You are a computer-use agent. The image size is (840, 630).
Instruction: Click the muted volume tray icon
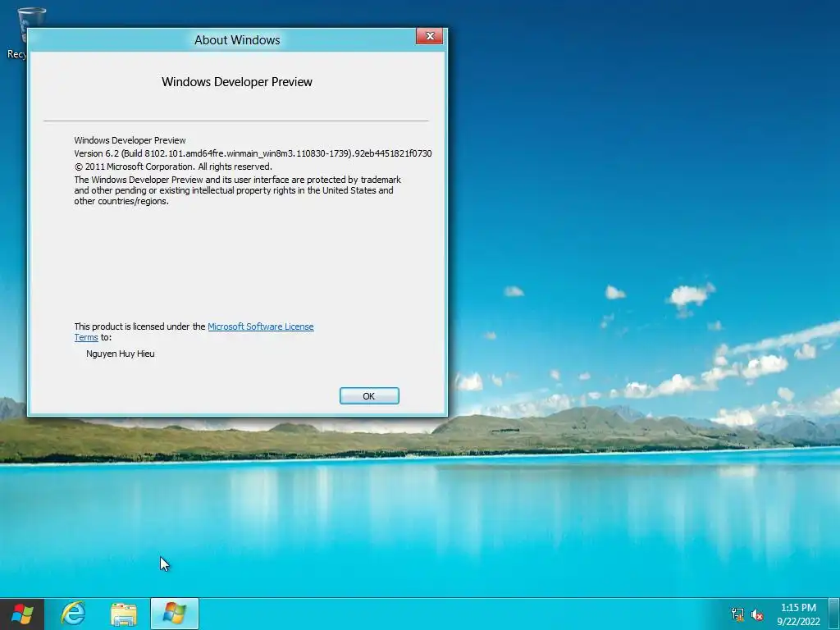coord(757,614)
